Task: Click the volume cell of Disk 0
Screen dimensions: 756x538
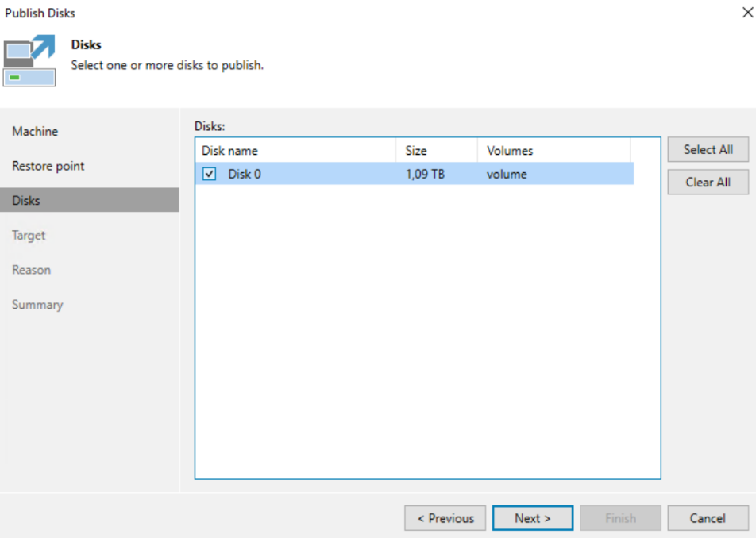Action: [x=507, y=174]
